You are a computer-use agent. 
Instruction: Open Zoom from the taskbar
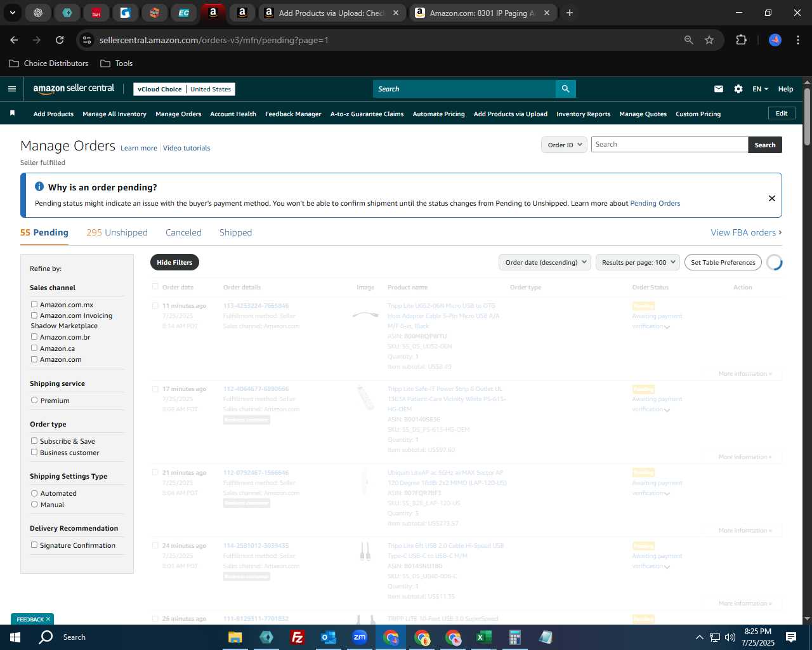click(x=360, y=637)
